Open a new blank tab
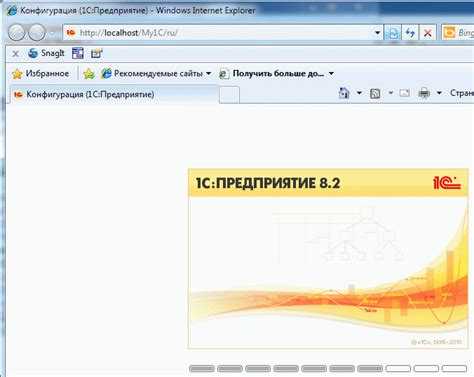 point(229,95)
